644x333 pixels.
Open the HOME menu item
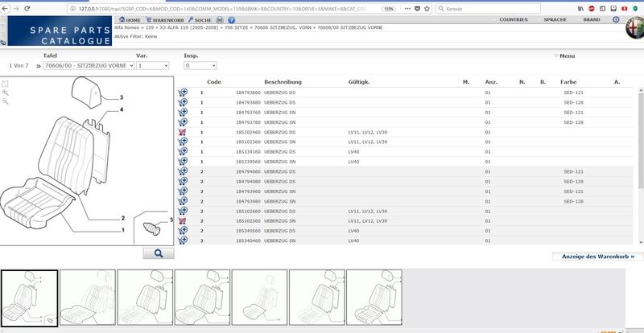[132, 18]
